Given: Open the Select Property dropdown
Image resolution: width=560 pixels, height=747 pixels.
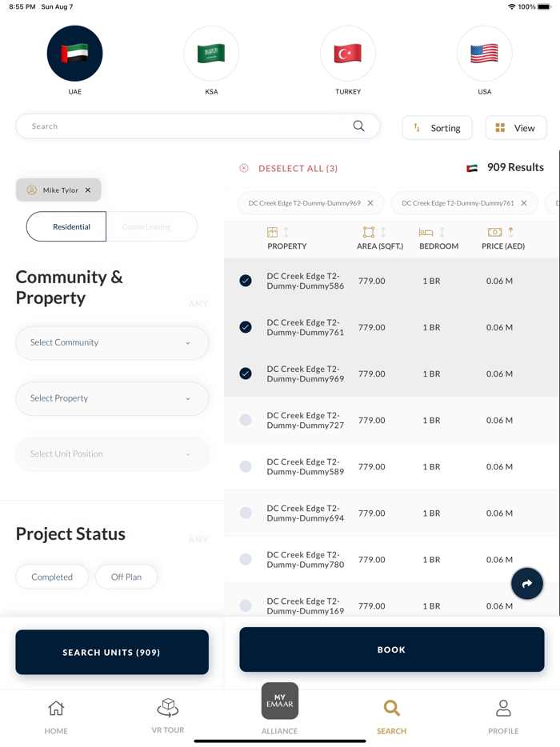Looking at the screenshot, I should coord(112,398).
